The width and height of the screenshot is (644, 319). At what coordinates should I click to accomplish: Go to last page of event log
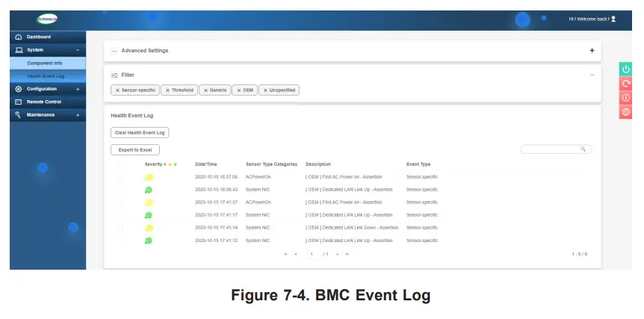[x=347, y=254]
